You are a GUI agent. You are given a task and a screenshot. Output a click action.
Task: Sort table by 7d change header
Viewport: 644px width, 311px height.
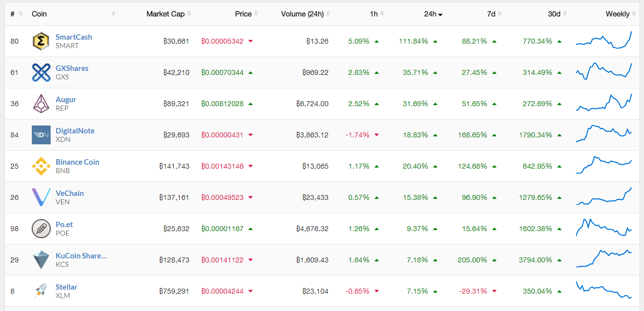(495, 14)
